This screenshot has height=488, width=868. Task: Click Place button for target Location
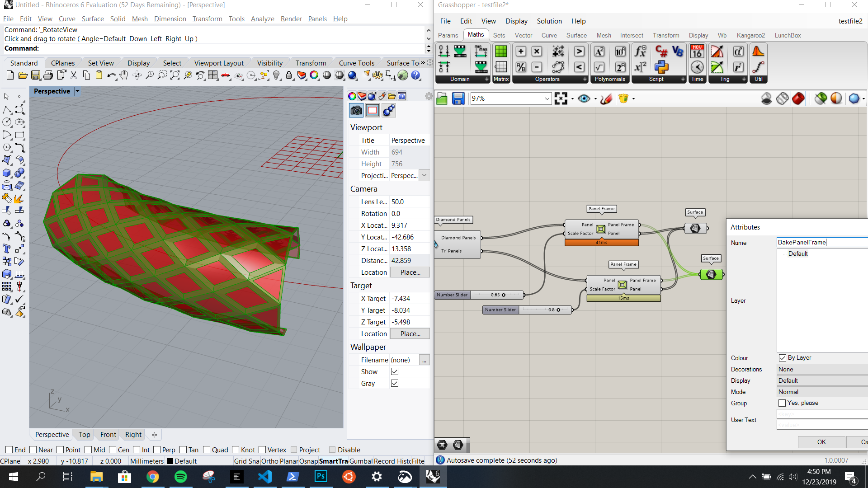click(410, 334)
